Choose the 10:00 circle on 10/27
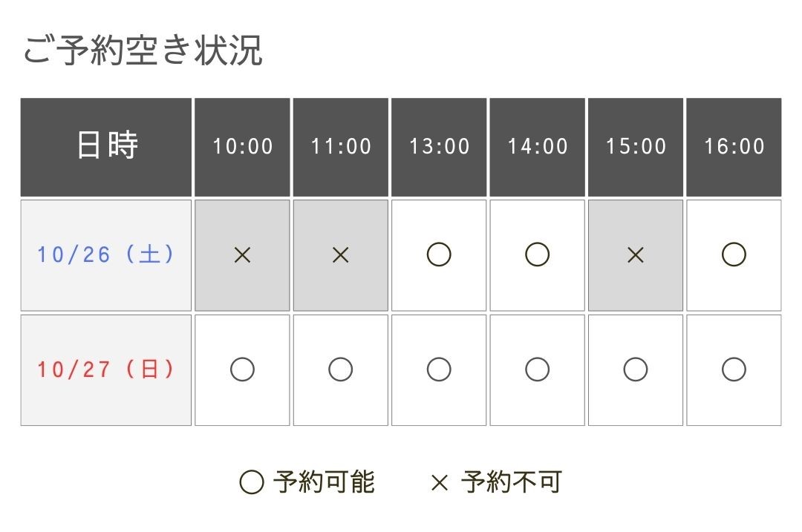 click(242, 370)
